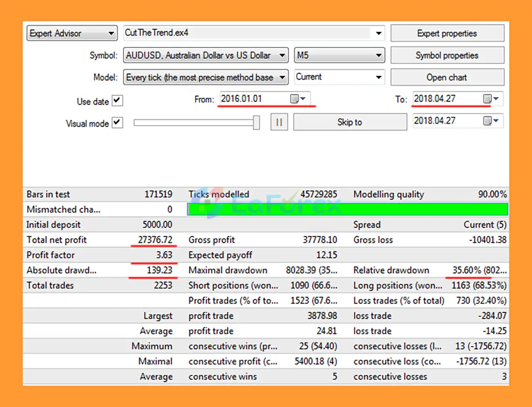Screen dimensions: 532x407
Task: Open the Expert Advisor mode dropdown
Action: coord(111,33)
